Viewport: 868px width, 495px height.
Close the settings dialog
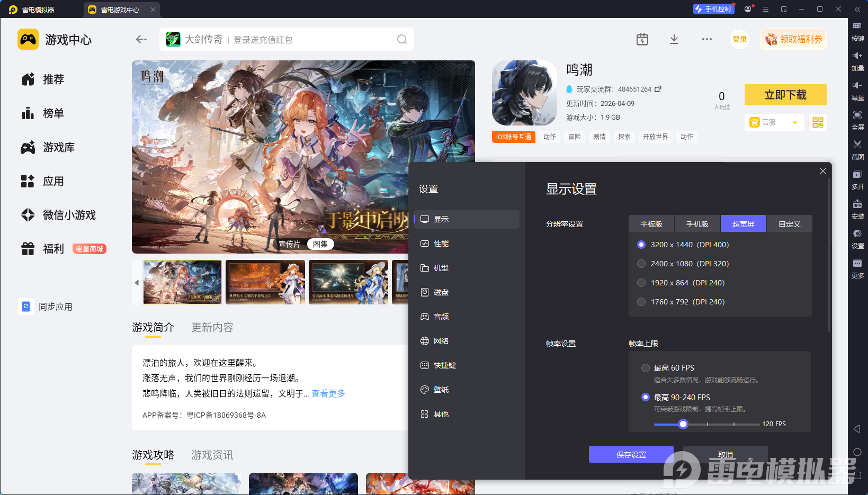click(823, 171)
